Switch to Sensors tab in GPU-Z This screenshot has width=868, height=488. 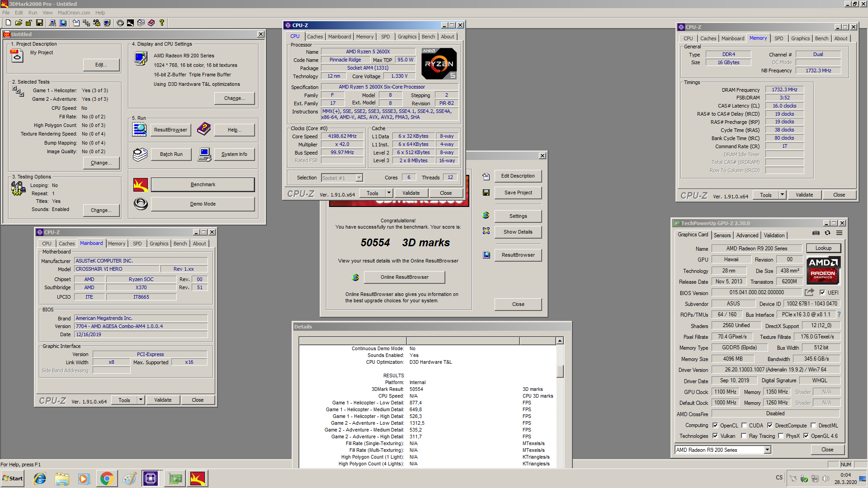point(722,235)
